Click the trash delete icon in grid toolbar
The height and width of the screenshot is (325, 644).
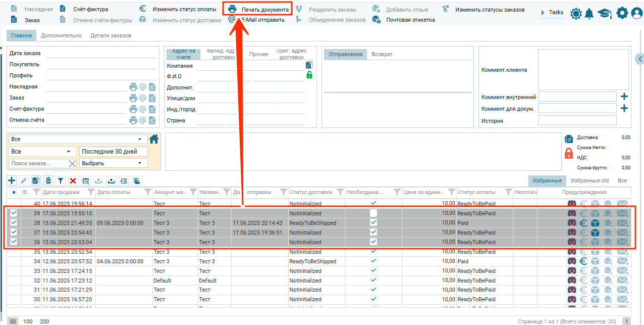tap(48, 180)
